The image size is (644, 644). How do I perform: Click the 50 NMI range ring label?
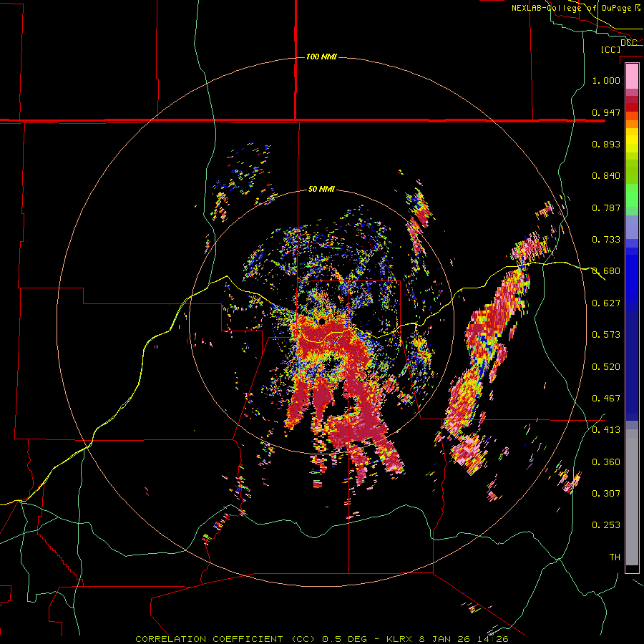coord(321,189)
